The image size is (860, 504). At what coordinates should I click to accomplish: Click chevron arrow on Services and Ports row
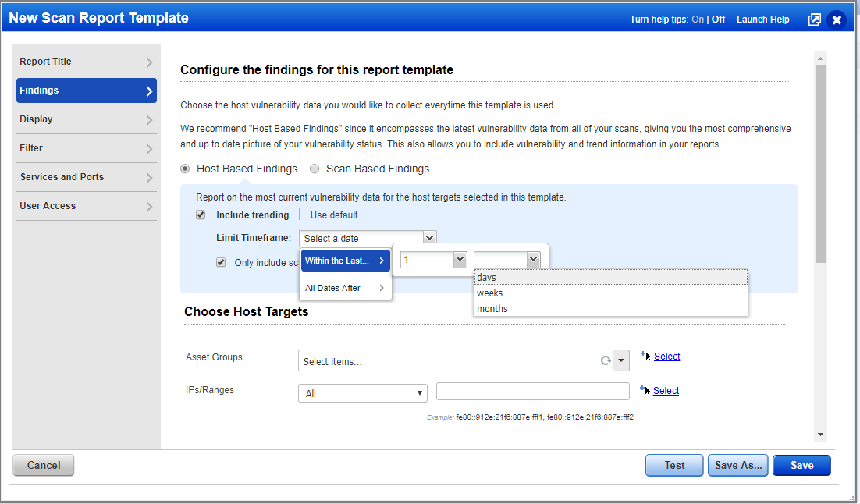150,178
